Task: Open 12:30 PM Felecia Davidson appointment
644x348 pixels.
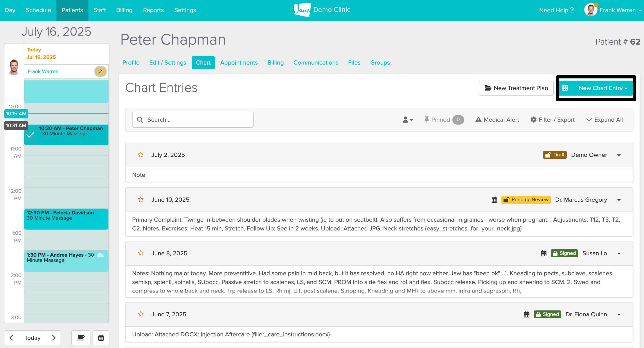Action: pyautogui.click(x=66, y=219)
